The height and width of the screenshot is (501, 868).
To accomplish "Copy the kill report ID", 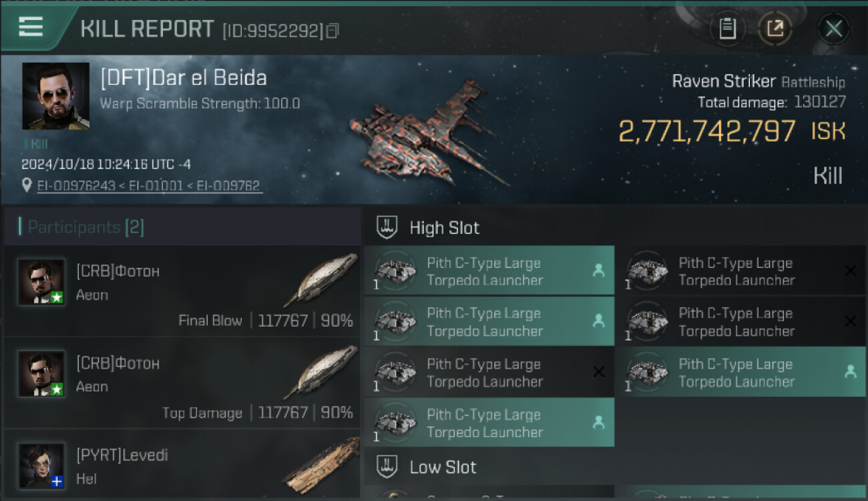I will (333, 31).
